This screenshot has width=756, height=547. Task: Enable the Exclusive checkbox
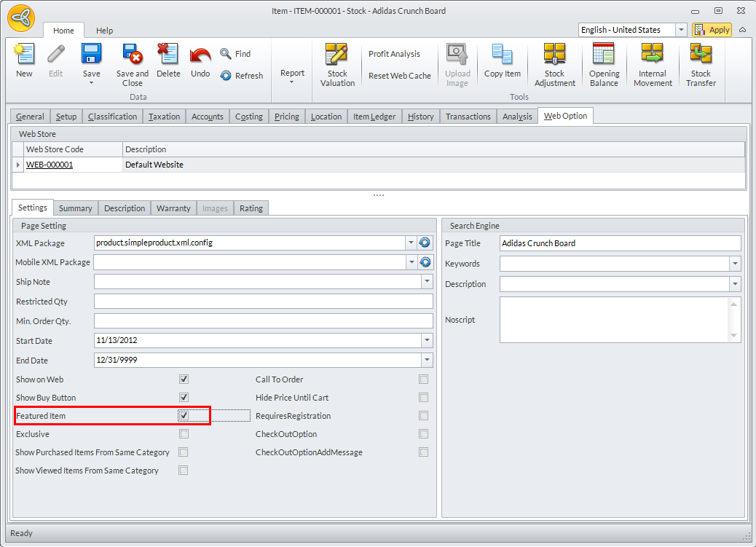184,434
